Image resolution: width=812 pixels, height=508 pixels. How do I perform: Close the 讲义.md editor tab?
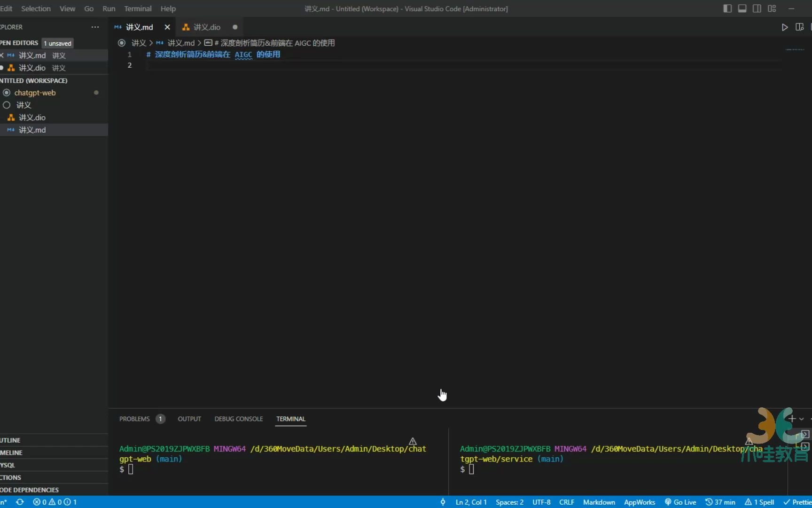click(167, 27)
